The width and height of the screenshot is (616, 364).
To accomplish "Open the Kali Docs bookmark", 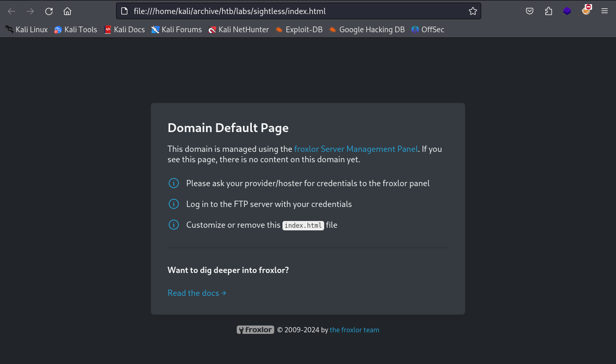I will tap(124, 30).
